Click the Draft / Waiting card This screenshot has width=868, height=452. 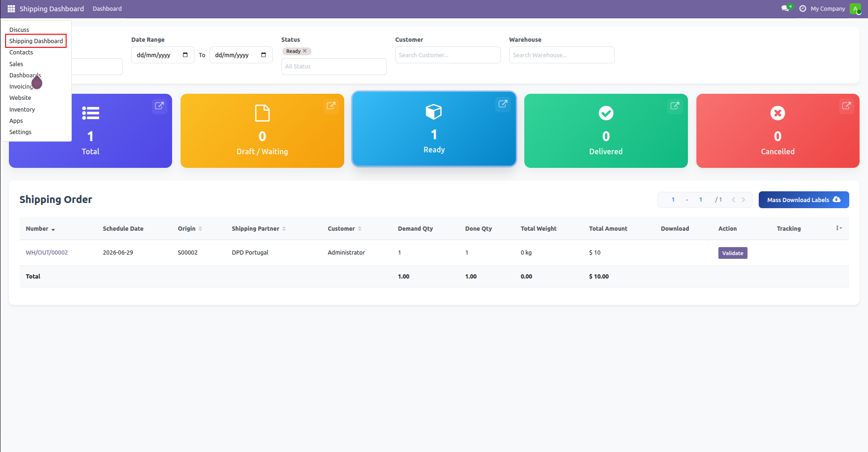coord(262,131)
